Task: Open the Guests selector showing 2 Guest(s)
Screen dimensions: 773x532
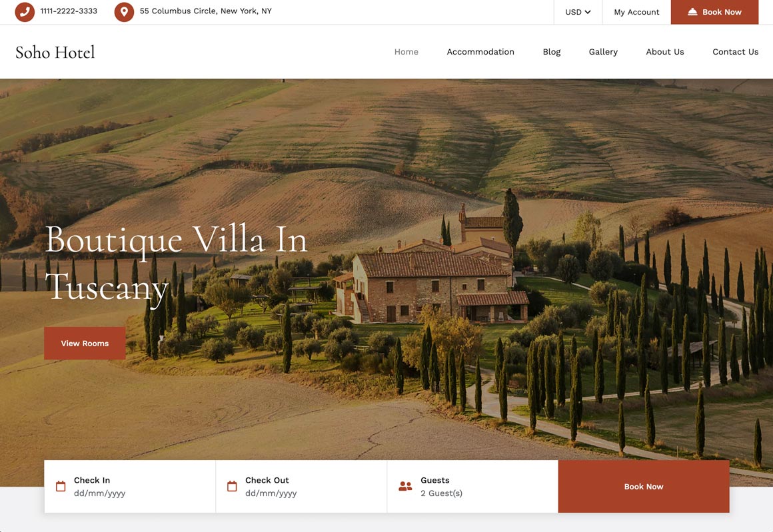Action: (x=472, y=487)
